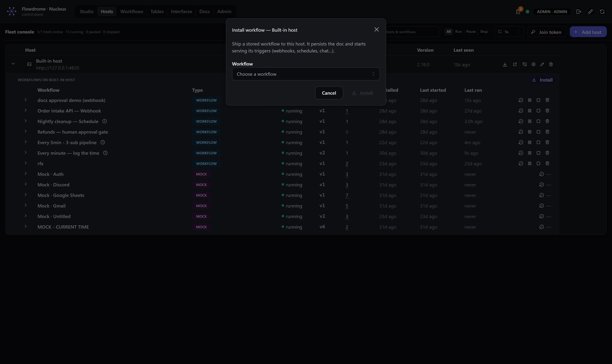Open Built-in host settings gear icon
This screenshot has width=612, height=364.
(x=533, y=64)
